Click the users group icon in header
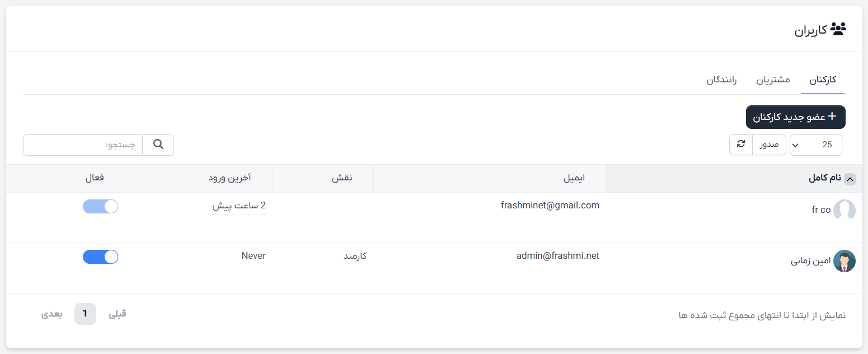This screenshot has width=868, height=354. [838, 29]
